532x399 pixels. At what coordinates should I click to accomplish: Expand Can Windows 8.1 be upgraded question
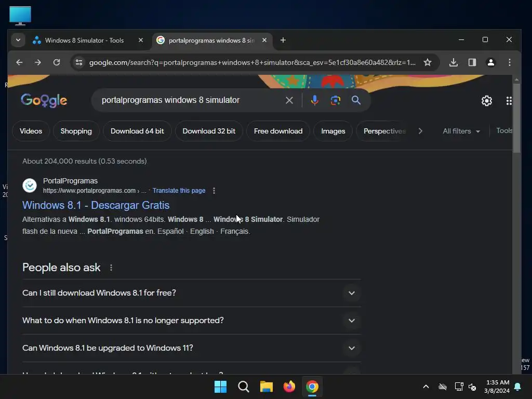tap(192, 348)
